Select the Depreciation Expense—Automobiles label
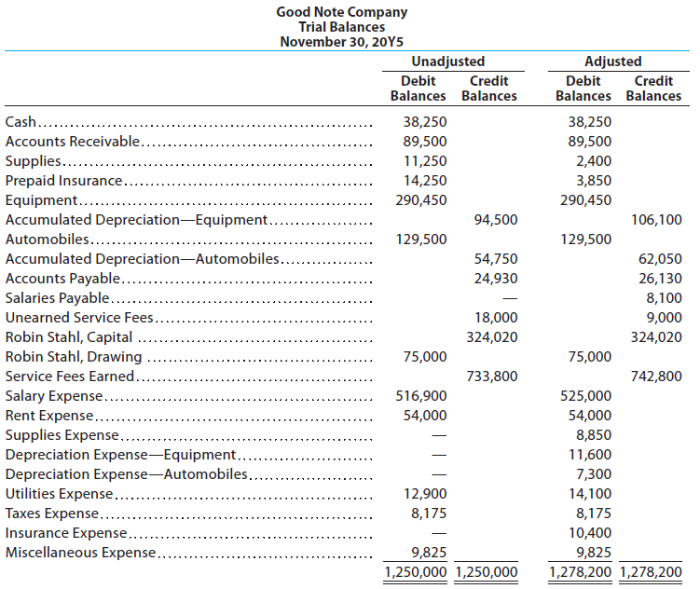Image resolution: width=700 pixels, height=589 pixels. [127, 474]
